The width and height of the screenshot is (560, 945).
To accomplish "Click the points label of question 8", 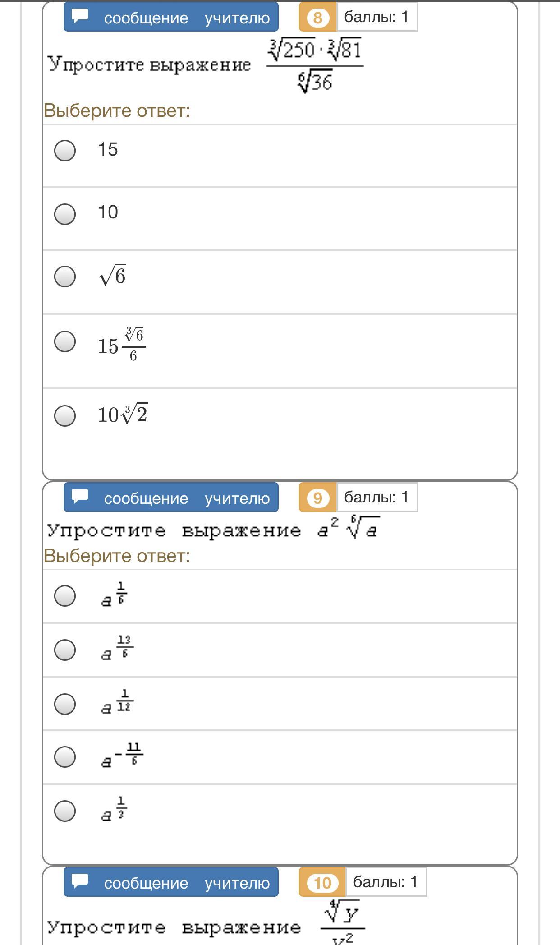I will pyautogui.click(x=376, y=17).
